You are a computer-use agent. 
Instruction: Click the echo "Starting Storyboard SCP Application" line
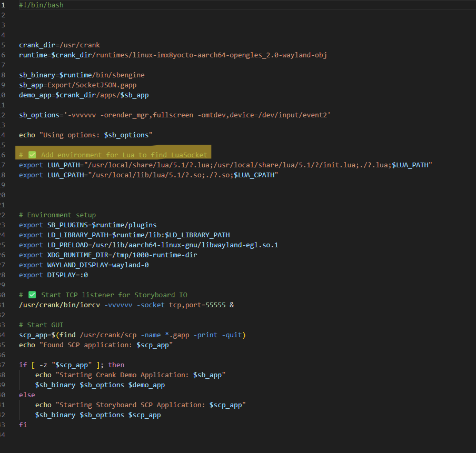[x=140, y=405]
